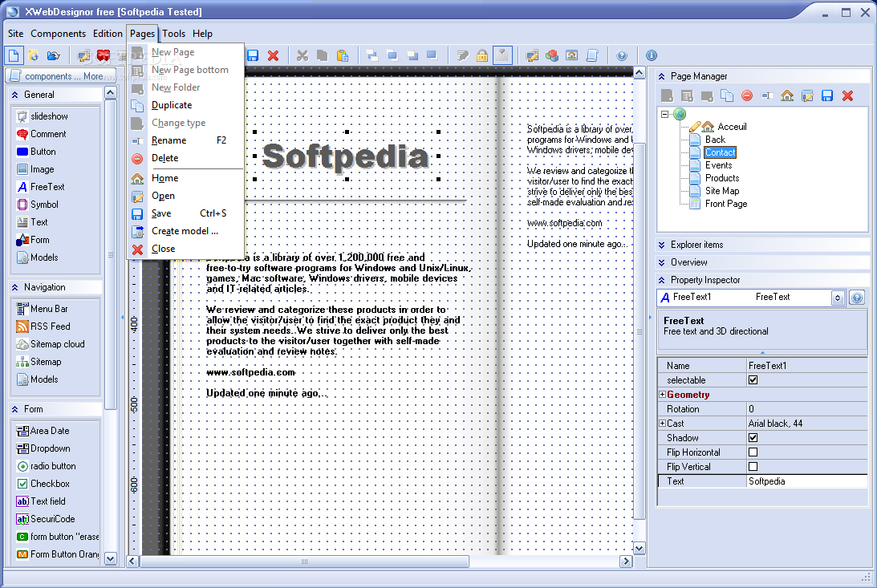Click the duplicate page icon in Page Manager
This screenshot has height=588, width=877.
click(726, 96)
